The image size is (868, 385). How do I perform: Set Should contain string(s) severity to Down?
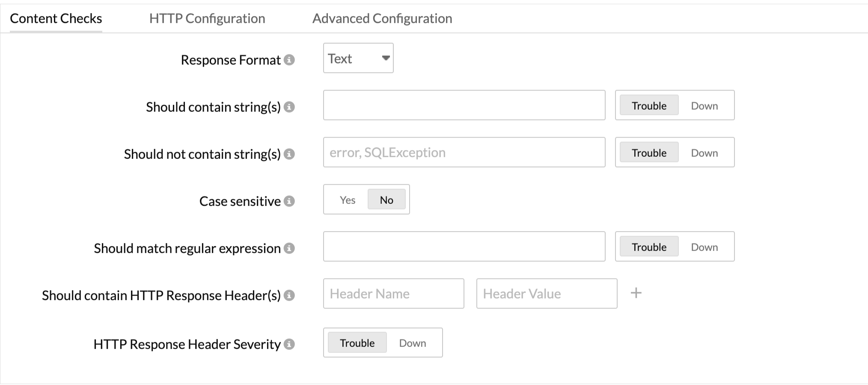[x=704, y=106]
